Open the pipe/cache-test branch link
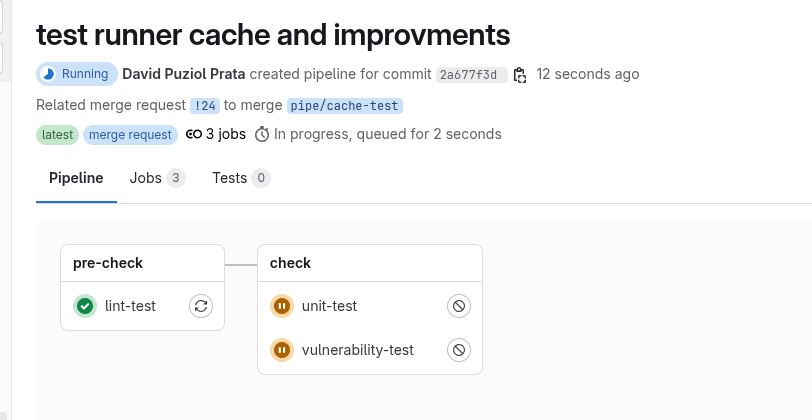The height and width of the screenshot is (420, 812). coord(344,105)
